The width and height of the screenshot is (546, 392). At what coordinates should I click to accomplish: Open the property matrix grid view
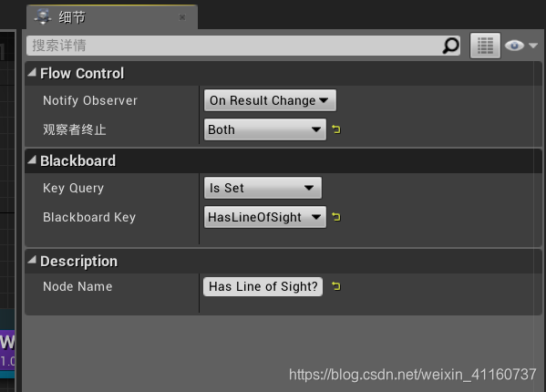click(485, 46)
